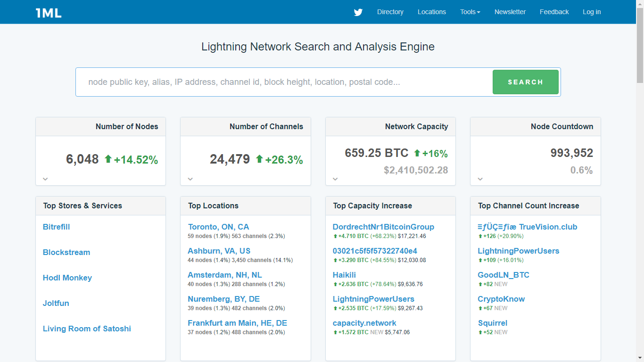Expand the Number of Nodes card details
This screenshot has width=644, height=362.
pos(45,179)
